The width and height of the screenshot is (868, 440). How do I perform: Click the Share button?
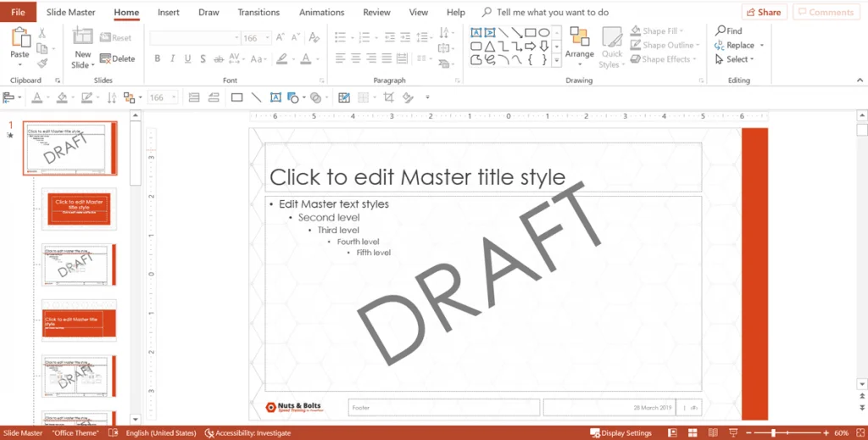[x=764, y=12]
